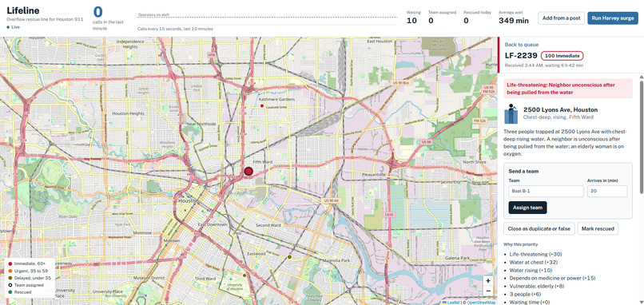Image resolution: width=644 pixels, height=305 pixels.
Task: Click the Waiting count of 10
Action: tap(411, 20)
